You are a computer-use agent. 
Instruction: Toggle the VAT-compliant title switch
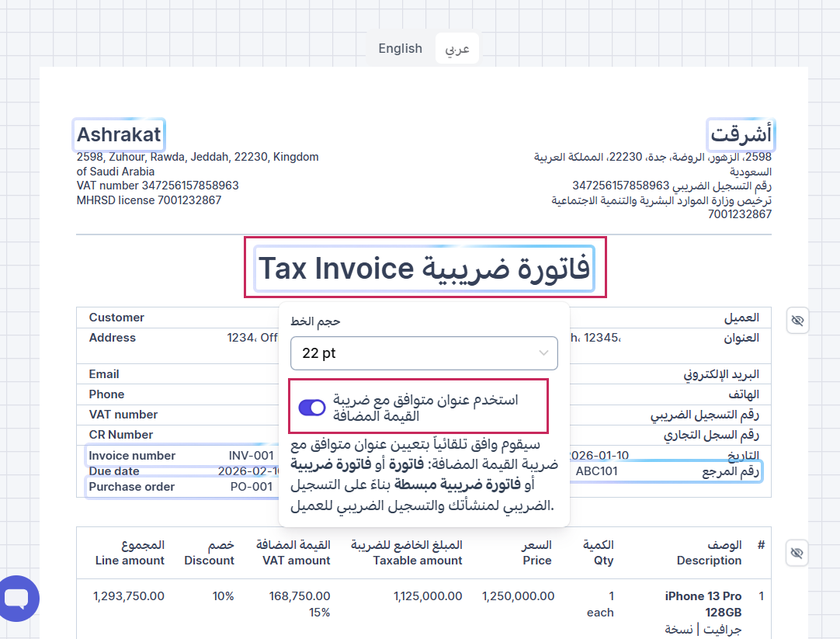pos(312,408)
